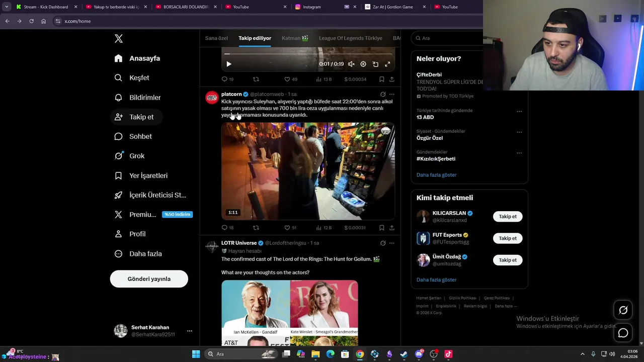The width and height of the screenshot is (644, 362).
Task: Play the video at 0:01 / 0:19
Action: [x=229, y=64]
